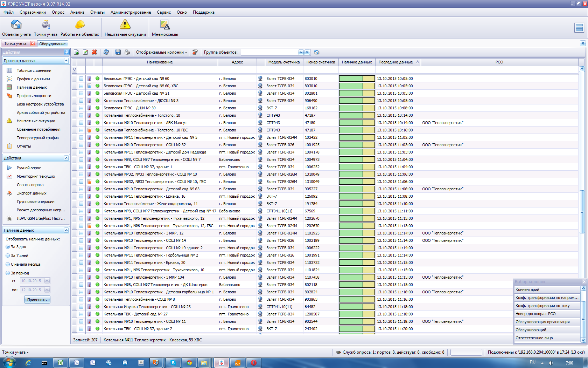588x368 pixels.
Task: Pin the Действия side panel
Action: tap(66, 52)
